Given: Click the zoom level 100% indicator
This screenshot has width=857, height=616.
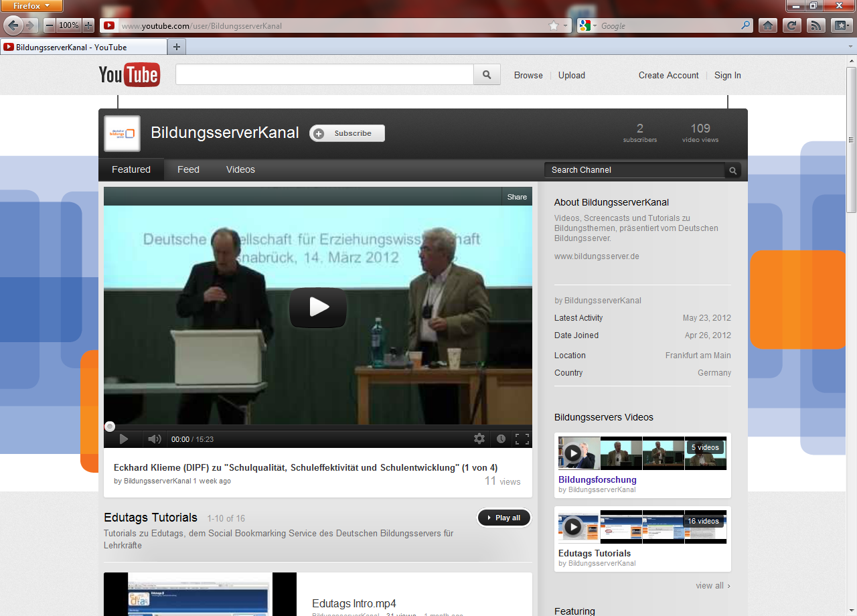Looking at the screenshot, I should [69, 25].
